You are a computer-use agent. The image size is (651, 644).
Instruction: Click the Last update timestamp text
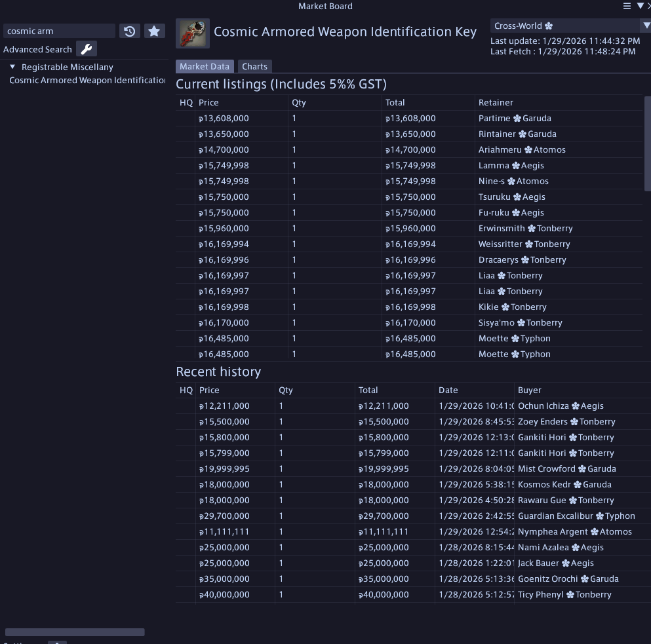(x=565, y=41)
